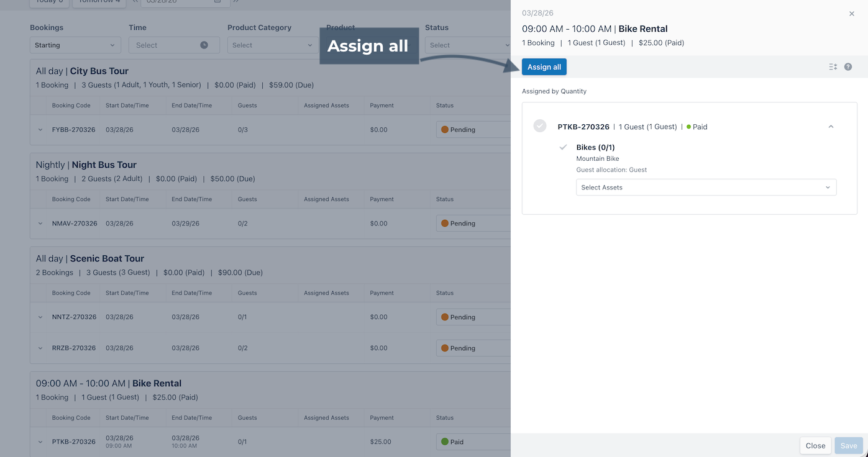Click the 03/29/26 end date for NMAV-270326
This screenshot has width=868, height=457.
click(186, 224)
